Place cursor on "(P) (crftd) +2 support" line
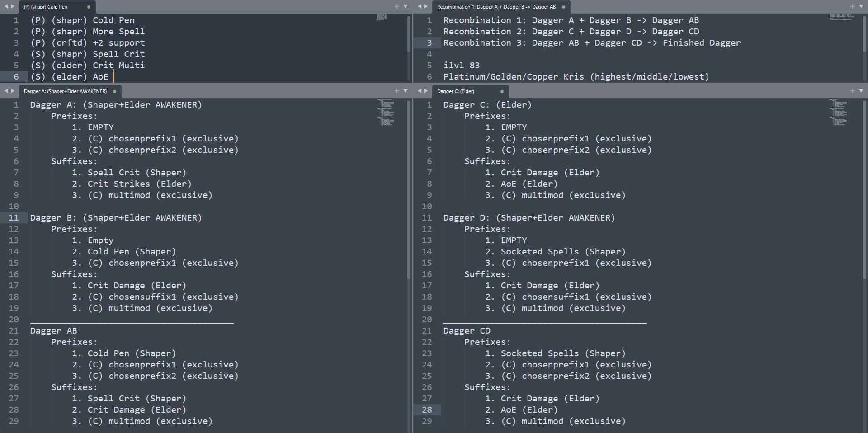868x433 pixels. tap(88, 43)
